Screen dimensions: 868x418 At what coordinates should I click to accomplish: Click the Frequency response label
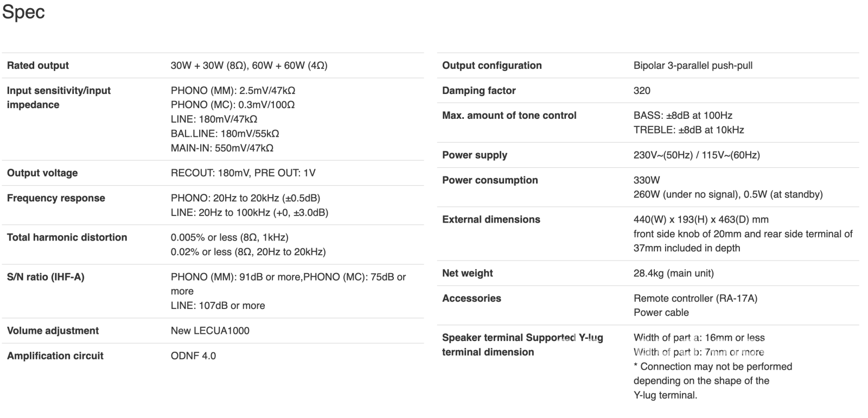(56, 198)
